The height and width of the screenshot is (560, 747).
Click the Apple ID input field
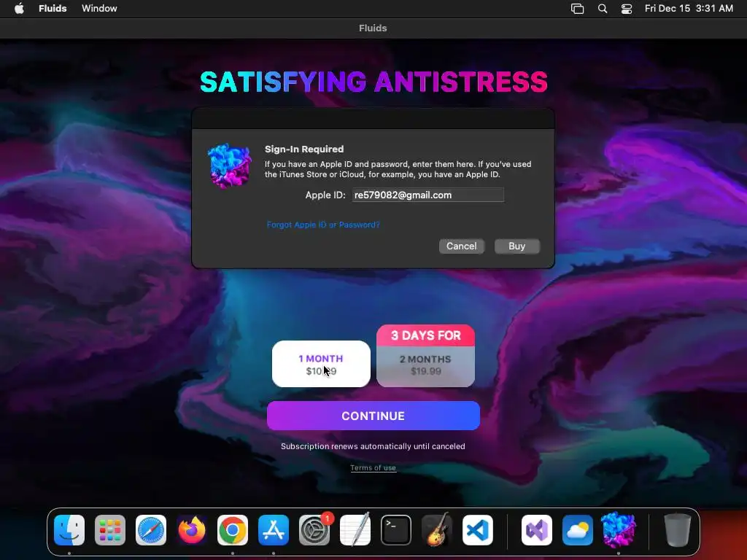click(427, 195)
